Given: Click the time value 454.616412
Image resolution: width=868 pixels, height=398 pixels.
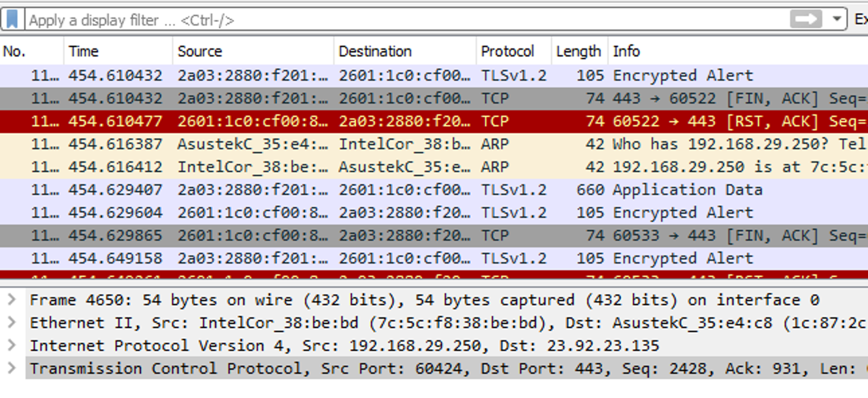Looking at the screenshot, I should tap(116, 167).
